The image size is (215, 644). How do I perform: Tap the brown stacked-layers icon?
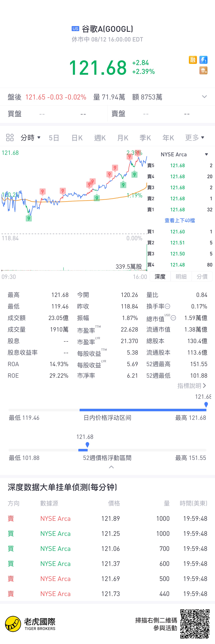pyautogui.click(x=203, y=71)
